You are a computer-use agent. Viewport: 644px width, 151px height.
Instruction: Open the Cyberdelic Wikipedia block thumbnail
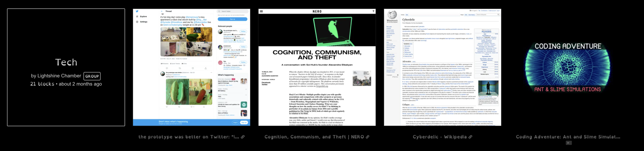click(443, 67)
